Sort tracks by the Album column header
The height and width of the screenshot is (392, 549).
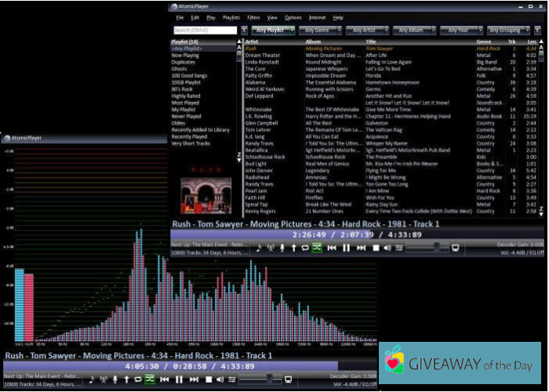(x=314, y=42)
